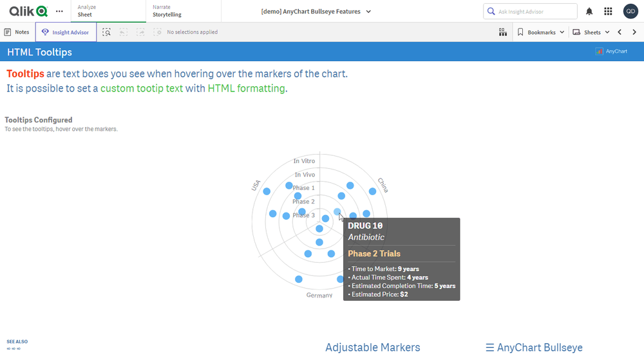The height and width of the screenshot is (362, 644).
Task: Open the app launcher grid
Action: point(608,12)
